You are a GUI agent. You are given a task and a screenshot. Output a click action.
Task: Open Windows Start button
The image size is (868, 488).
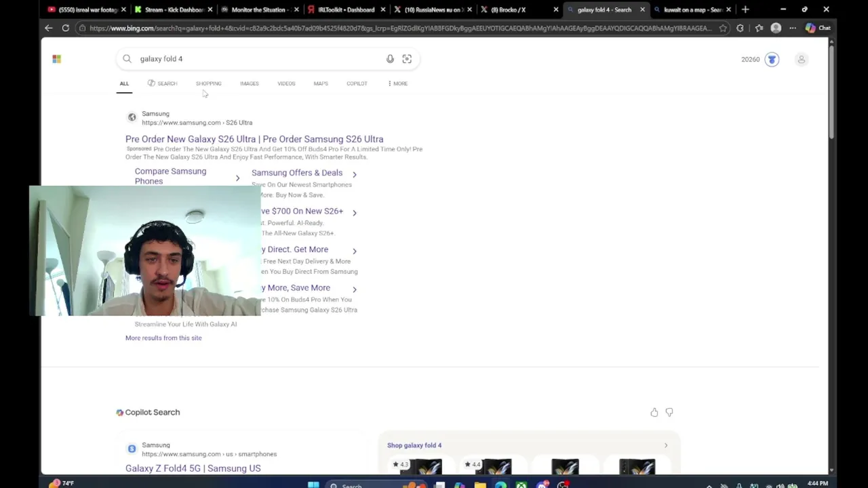tap(313, 485)
